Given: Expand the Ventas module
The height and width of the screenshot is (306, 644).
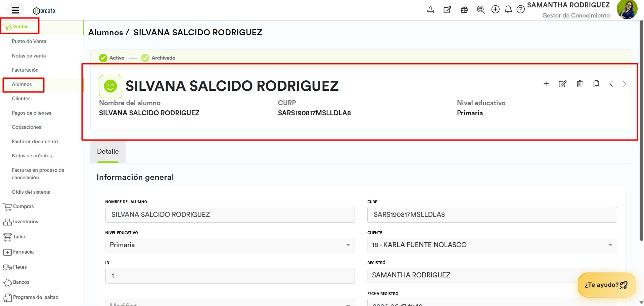Looking at the screenshot, I should [20, 27].
